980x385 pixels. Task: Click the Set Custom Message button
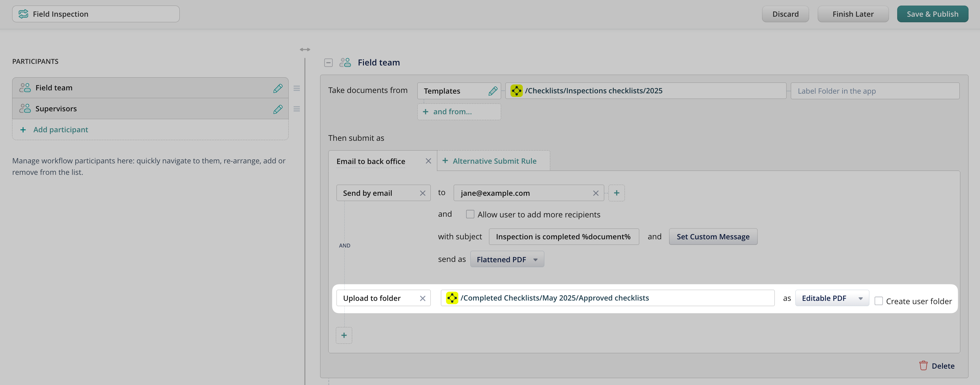tap(713, 237)
